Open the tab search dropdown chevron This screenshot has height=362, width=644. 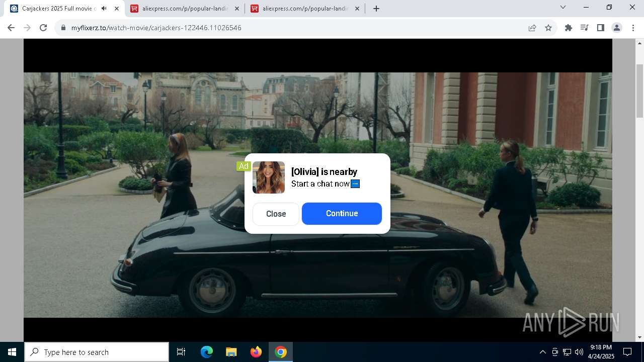pos(563,8)
